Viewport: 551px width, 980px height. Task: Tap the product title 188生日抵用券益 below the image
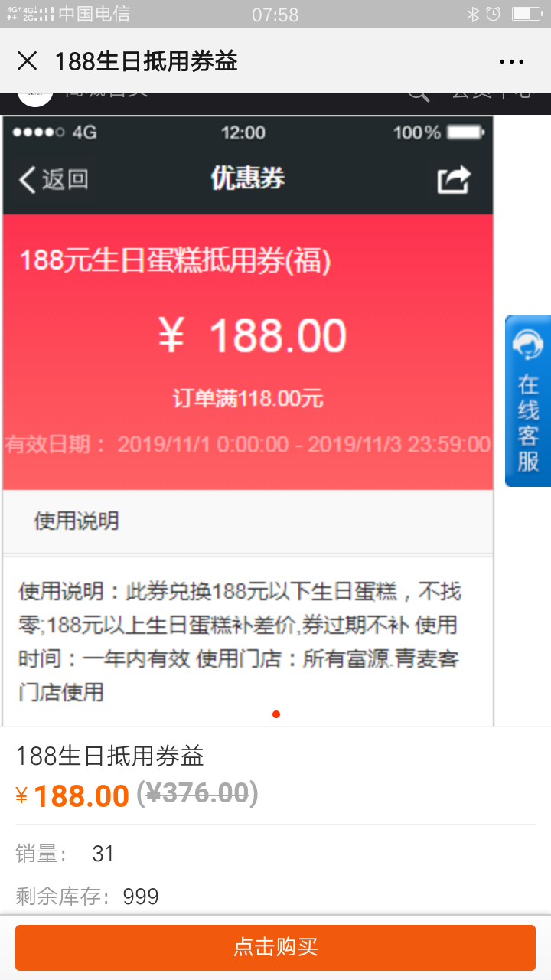click(x=110, y=756)
